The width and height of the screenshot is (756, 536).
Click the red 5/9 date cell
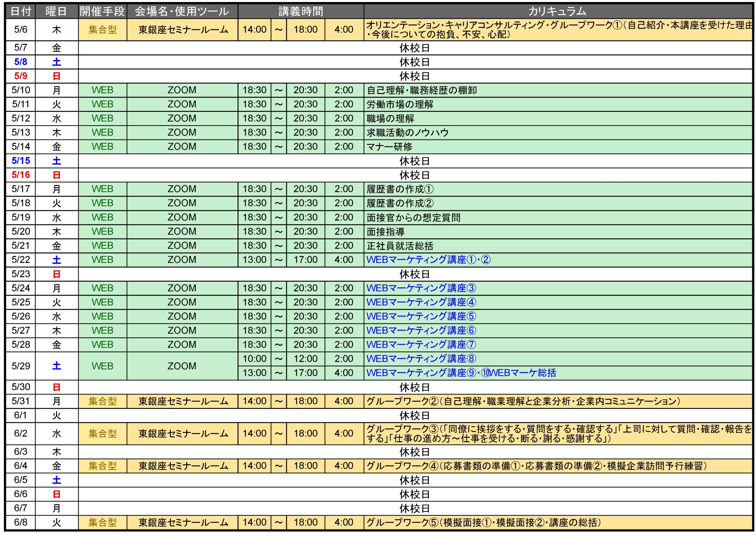click(x=20, y=76)
